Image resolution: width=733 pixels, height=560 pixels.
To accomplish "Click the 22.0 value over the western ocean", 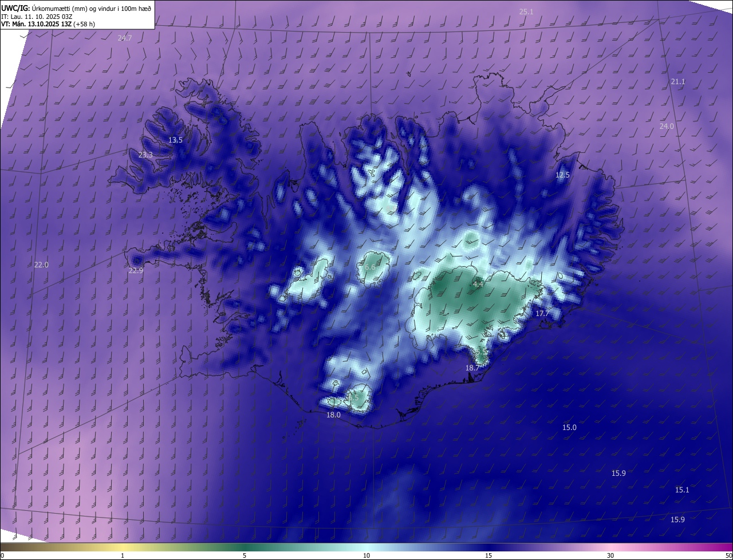I will 41,265.
